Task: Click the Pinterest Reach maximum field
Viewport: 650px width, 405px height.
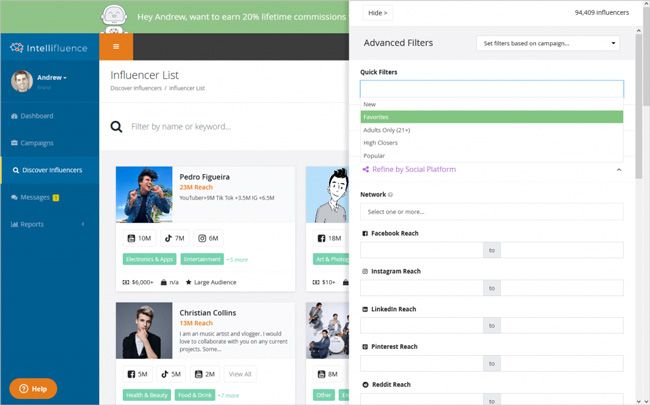Action: click(x=562, y=364)
